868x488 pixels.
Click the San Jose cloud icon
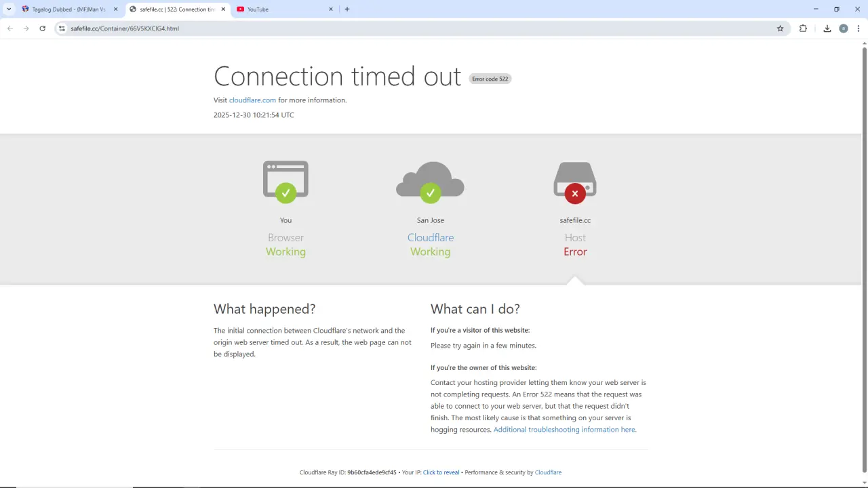[x=430, y=182]
